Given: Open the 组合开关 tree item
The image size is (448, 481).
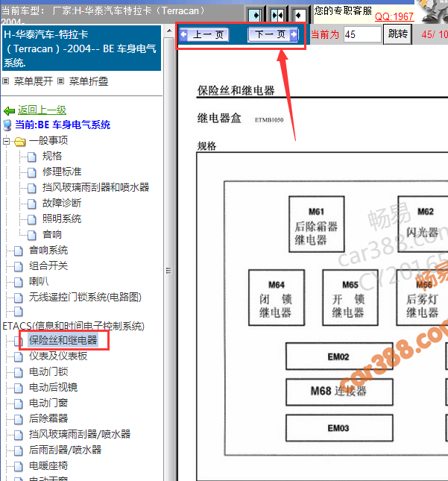Looking at the screenshot, I should pyautogui.click(x=48, y=265).
